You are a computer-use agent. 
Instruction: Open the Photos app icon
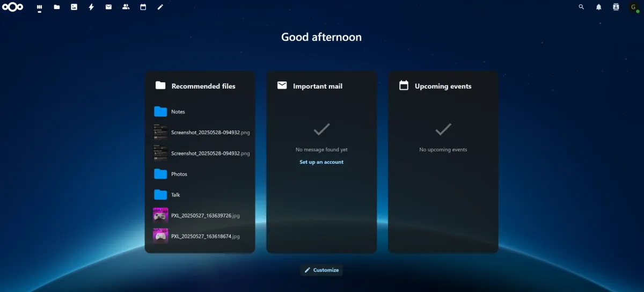coord(74,7)
